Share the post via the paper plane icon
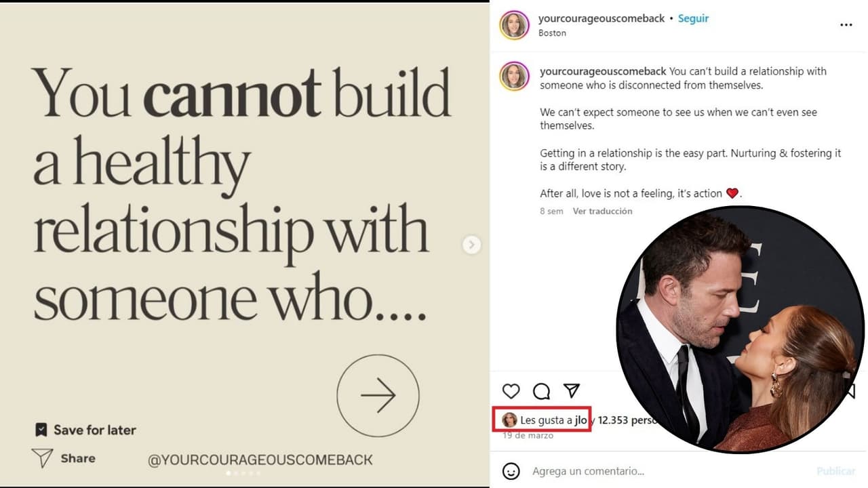 (571, 390)
